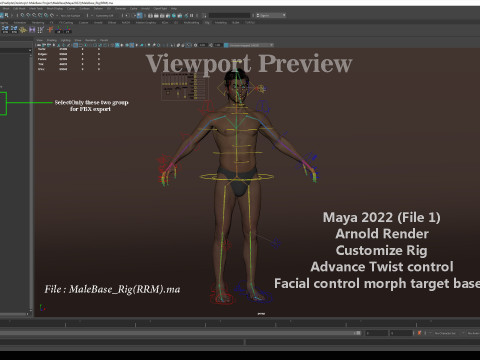The image size is (480, 360).
Task: Click select camera icon in viewport toolbar
Action: click(x=39, y=45)
